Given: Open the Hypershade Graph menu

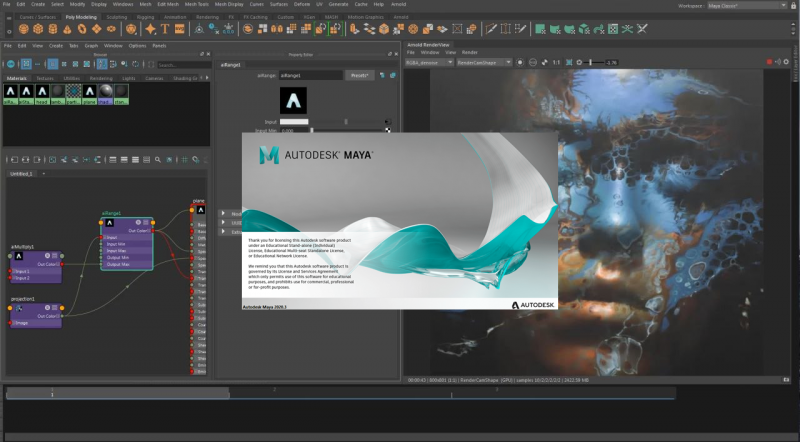Looking at the screenshot, I should pyautogui.click(x=91, y=45).
